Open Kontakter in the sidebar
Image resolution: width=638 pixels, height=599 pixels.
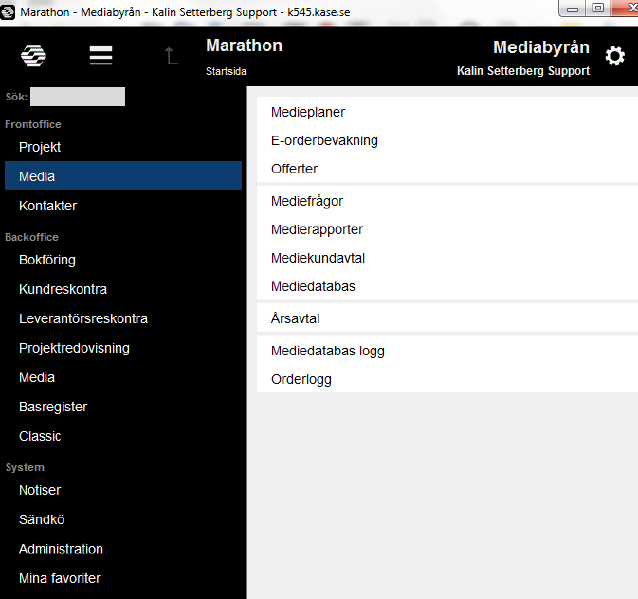[48, 205]
